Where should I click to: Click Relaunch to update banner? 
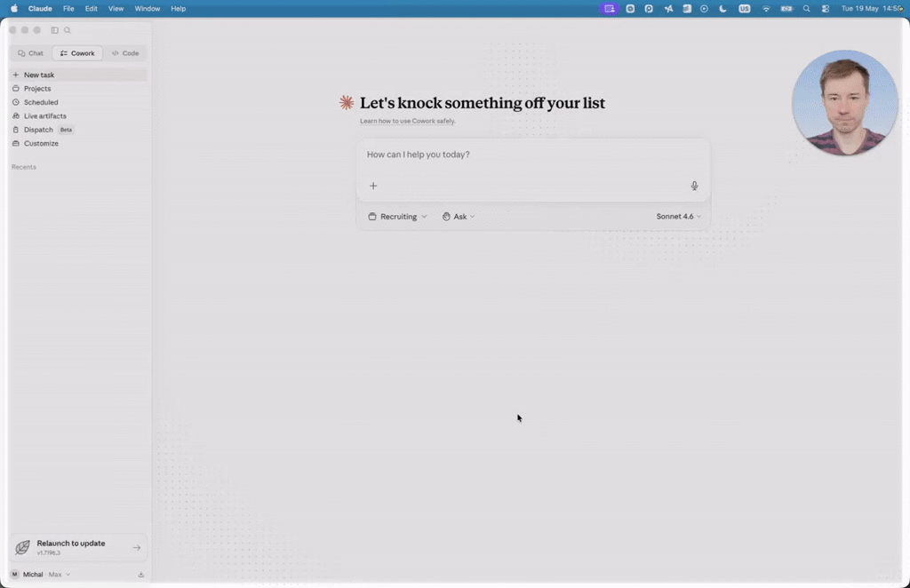click(x=78, y=547)
